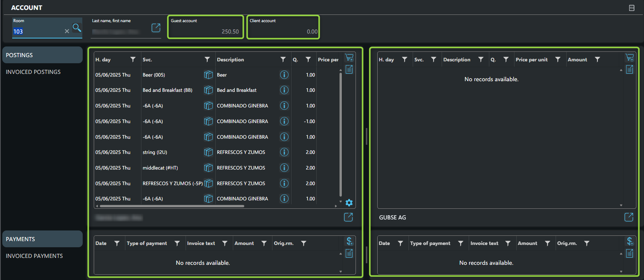Click the room search magnifier icon
644x280 pixels.
(77, 28)
